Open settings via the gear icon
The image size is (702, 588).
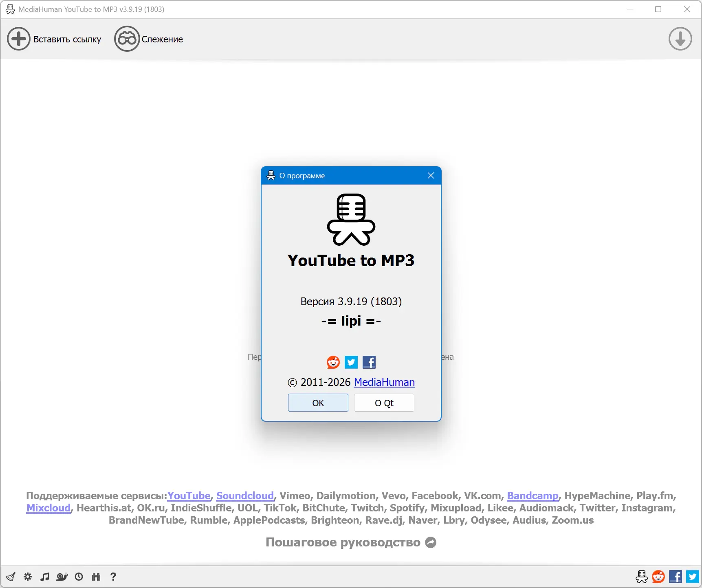click(28, 577)
